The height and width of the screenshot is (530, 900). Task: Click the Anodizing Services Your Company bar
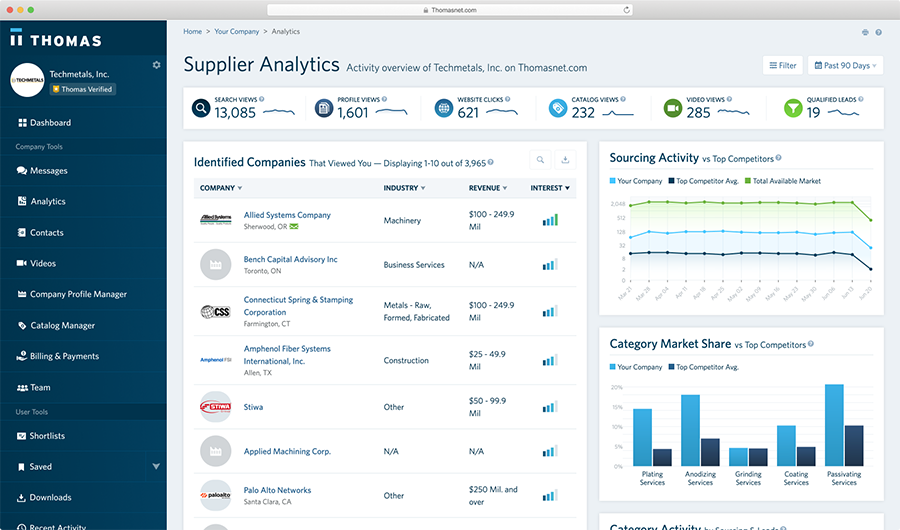690,430
